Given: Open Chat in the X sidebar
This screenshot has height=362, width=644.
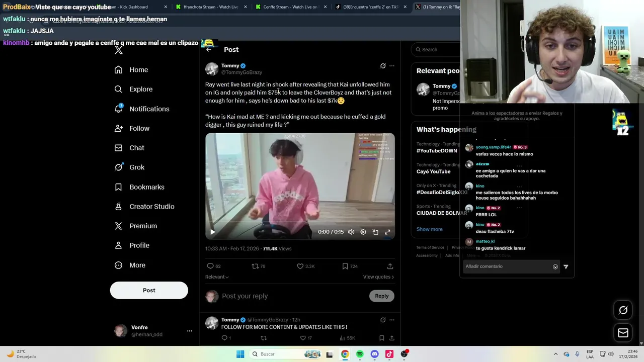Looking at the screenshot, I should pos(129,148).
